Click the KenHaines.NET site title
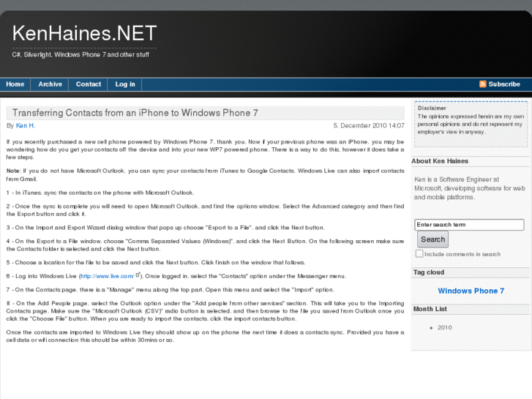 pos(84,33)
